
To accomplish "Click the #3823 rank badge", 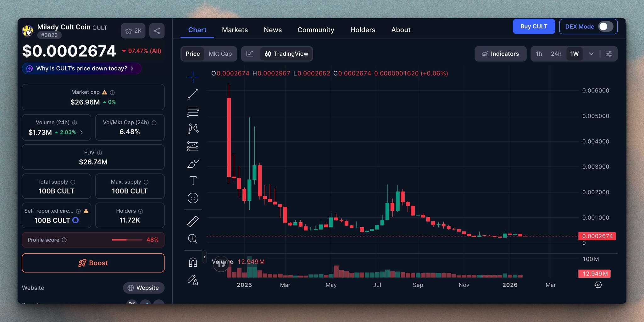I will 49,35.
